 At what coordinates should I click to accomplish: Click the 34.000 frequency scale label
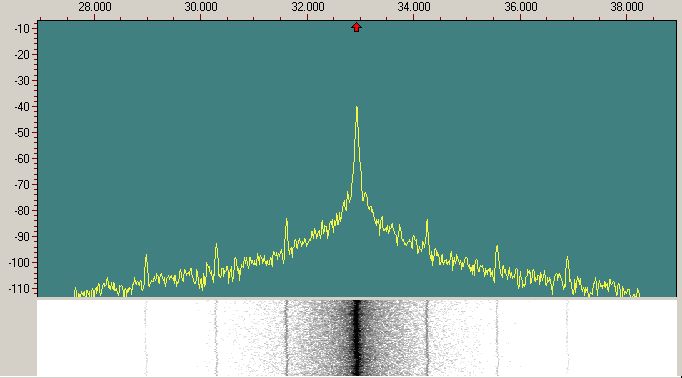414,7
